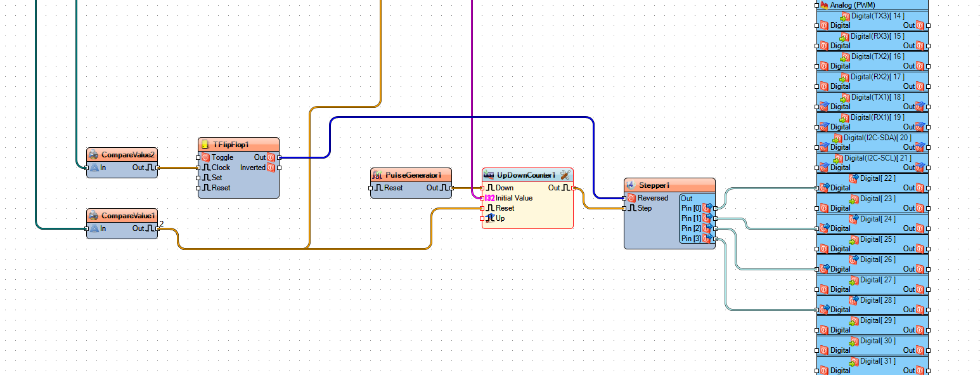The image size is (980, 375).
Task: Select the TFlipFlop1 Toggle input pin
Action: [x=198, y=157]
